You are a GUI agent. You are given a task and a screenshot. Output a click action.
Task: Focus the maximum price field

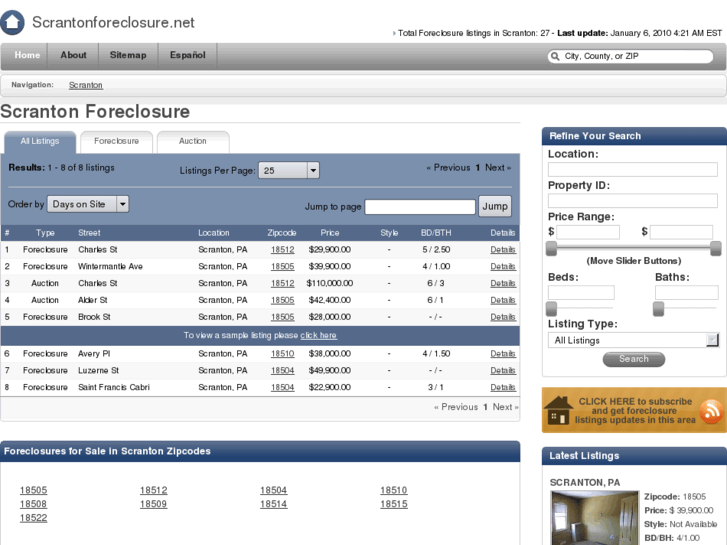click(x=681, y=232)
